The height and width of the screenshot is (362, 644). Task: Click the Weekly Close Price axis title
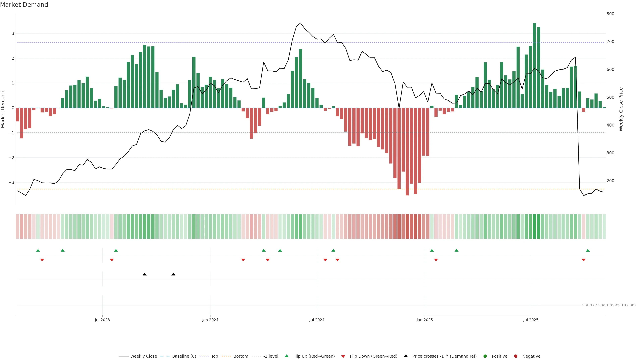pos(621,109)
